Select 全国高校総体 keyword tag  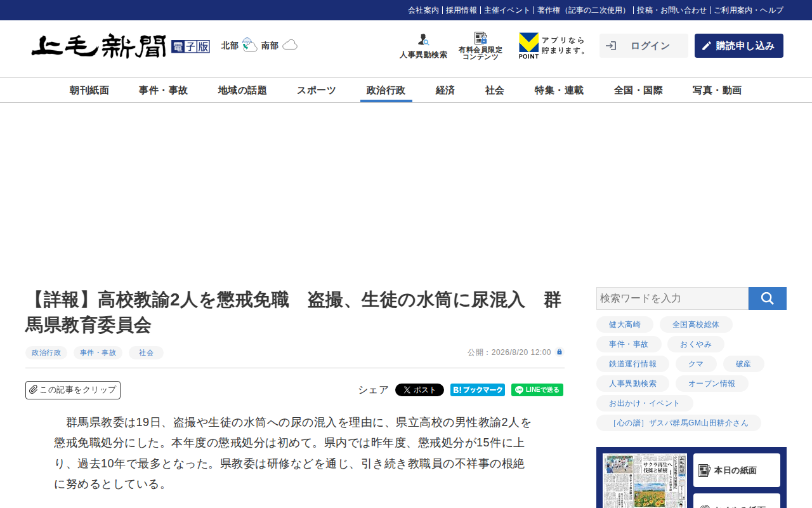pos(696,324)
